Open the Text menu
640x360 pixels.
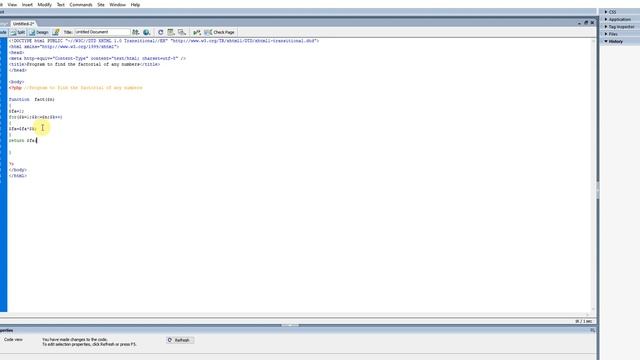pos(60,4)
